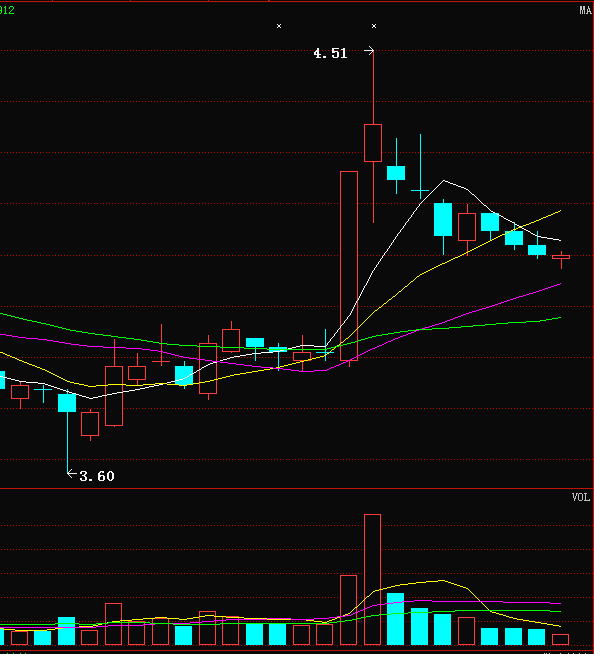Click the 3.60 low price label
Viewport: 594px width, 654px height.
(x=97, y=476)
